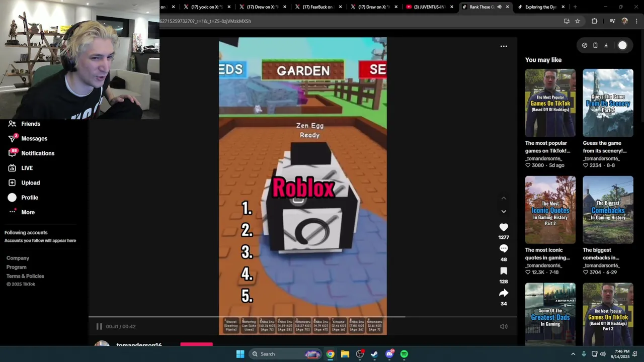
Task: Switch to '(3) JUVENTUS-INT' YouTube tab
Action: point(429,7)
